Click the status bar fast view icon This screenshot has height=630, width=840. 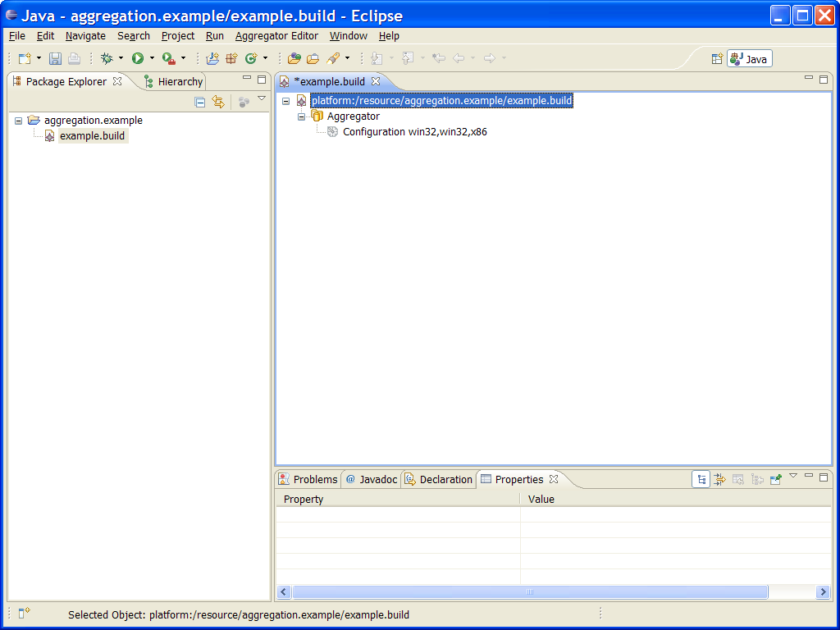pos(24,614)
